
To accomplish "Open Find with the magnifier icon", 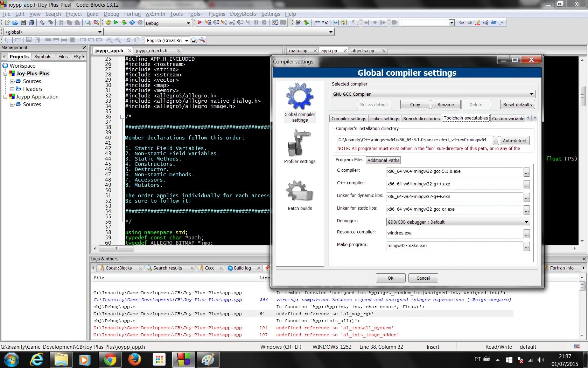I will click(x=88, y=23).
